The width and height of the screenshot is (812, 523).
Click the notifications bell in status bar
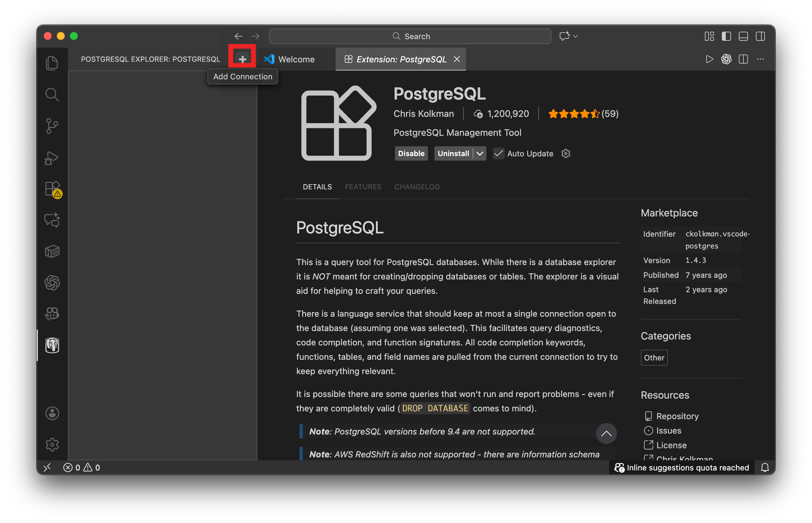765,467
